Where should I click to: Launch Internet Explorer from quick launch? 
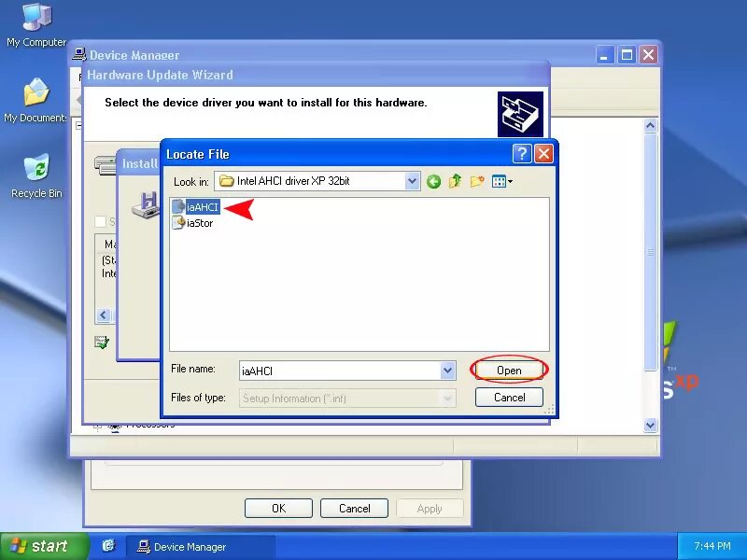[x=108, y=546]
